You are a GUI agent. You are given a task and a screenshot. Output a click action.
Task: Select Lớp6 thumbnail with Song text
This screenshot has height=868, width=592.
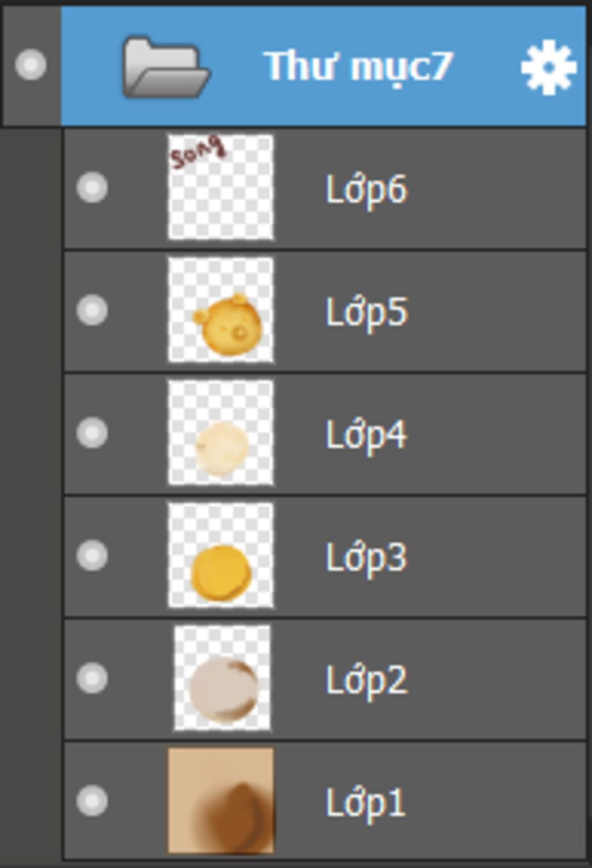[x=221, y=187]
